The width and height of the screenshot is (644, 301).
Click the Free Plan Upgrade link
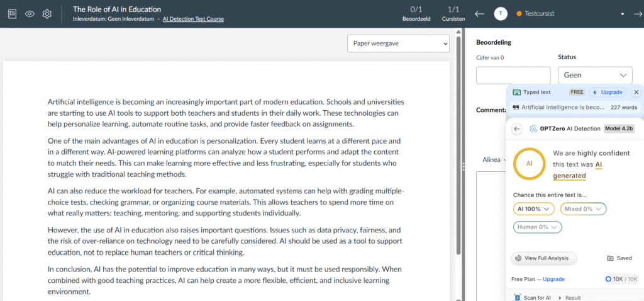553,279
